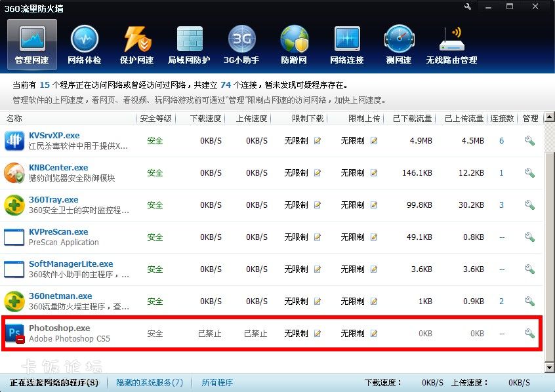Click the KNBCenter.exe program icon
Image resolution: width=555 pixels, height=392 pixels.
click(14, 173)
